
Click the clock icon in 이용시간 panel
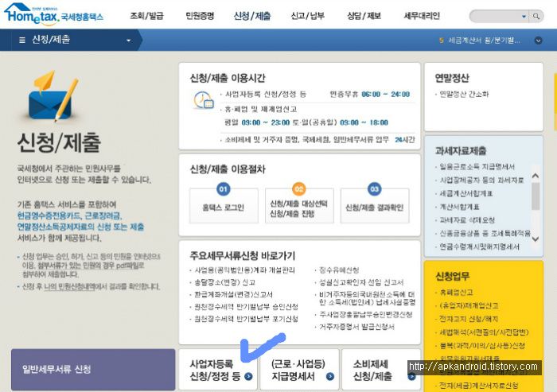point(204,100)
